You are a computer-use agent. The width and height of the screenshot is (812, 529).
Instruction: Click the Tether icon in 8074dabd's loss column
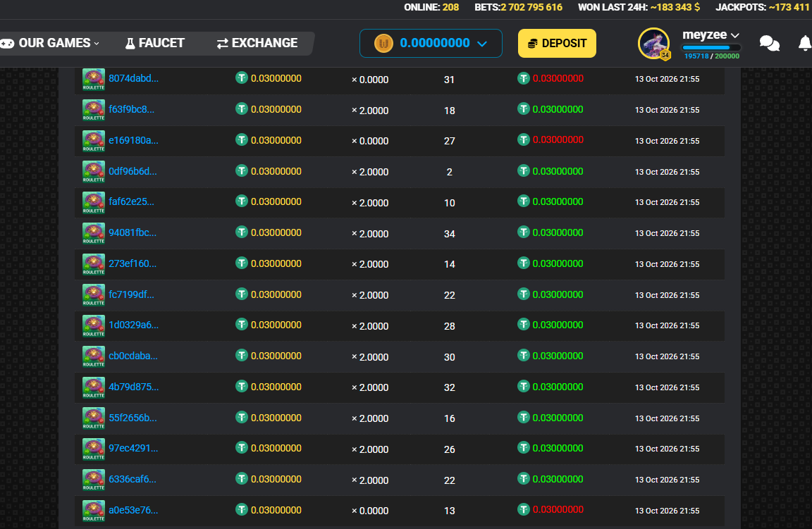pyautogui.click(x=524, y=79)
